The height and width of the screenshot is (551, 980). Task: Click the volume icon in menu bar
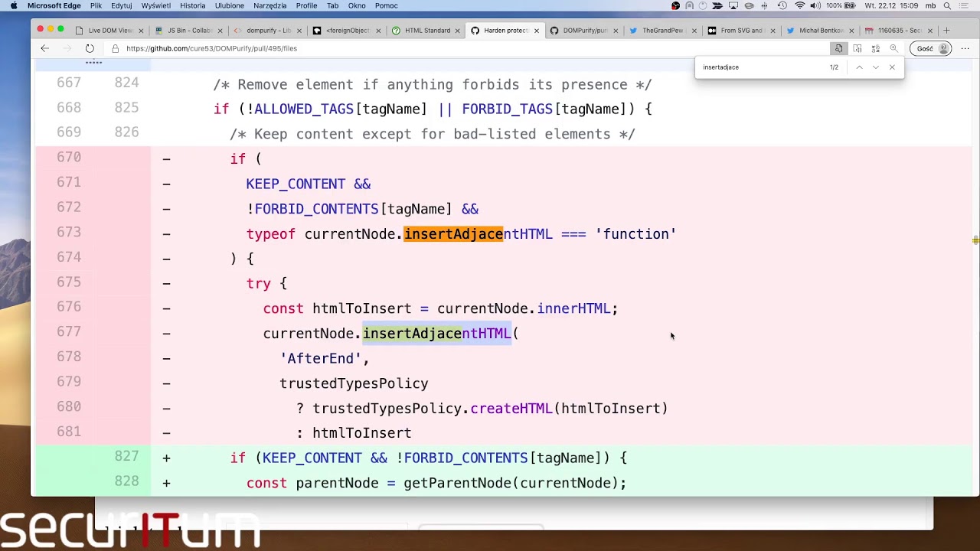click(x=815, y=5)
